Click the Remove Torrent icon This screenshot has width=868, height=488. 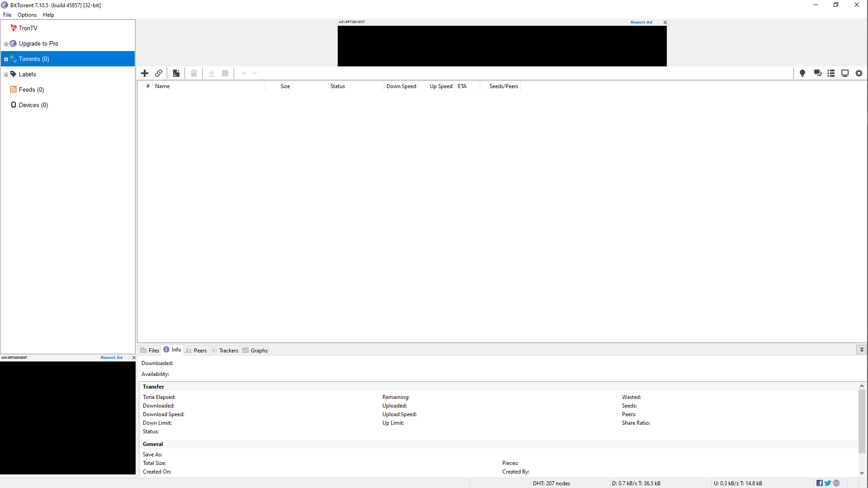(x=194, y=73)
